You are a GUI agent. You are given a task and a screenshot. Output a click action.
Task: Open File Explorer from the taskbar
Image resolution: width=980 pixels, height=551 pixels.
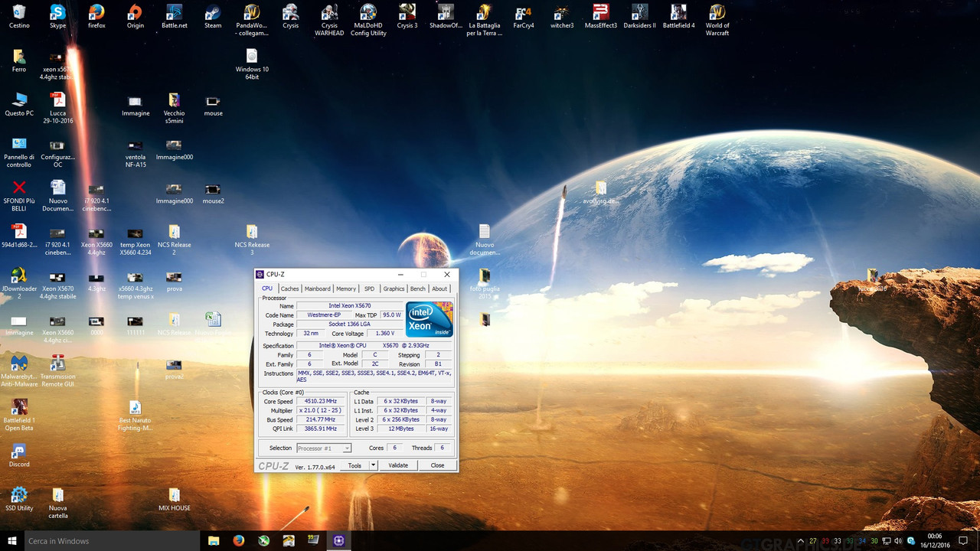pyautogui.click(x=214, y=540)
